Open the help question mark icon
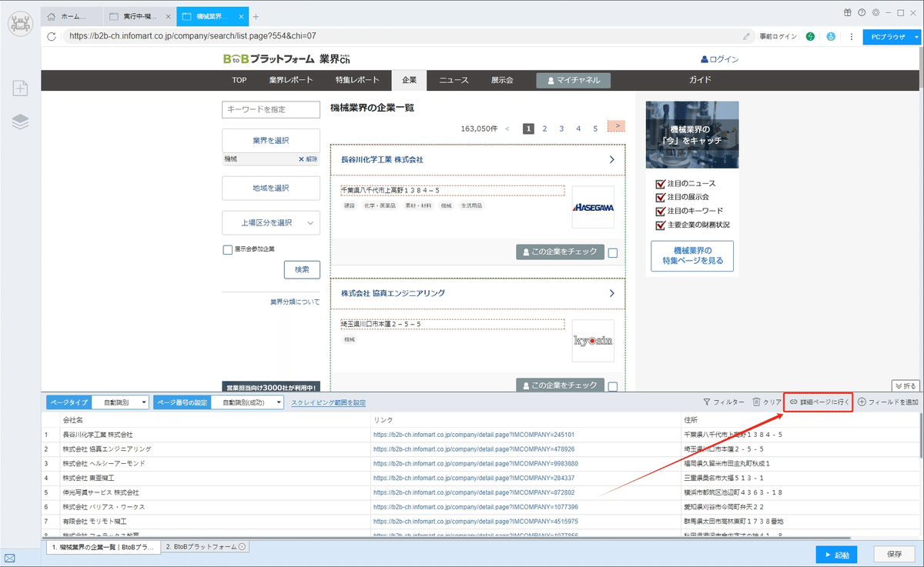 click(x=862, y=13)
